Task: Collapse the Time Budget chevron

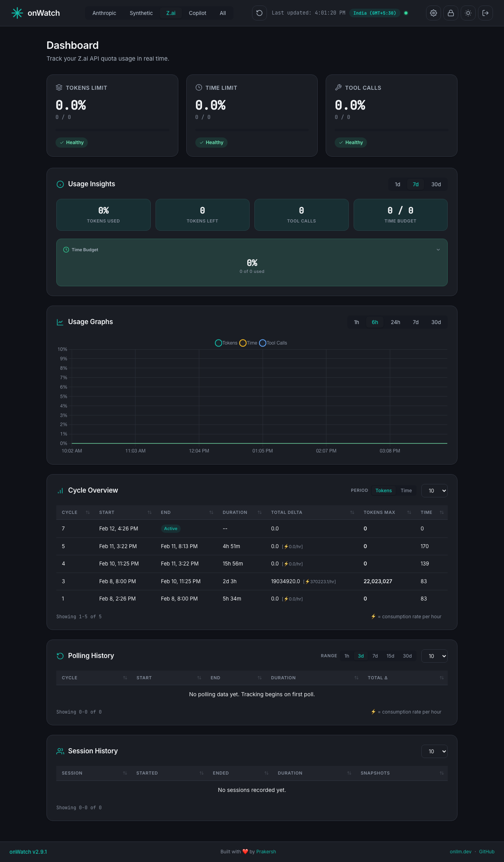Action: 438,250
